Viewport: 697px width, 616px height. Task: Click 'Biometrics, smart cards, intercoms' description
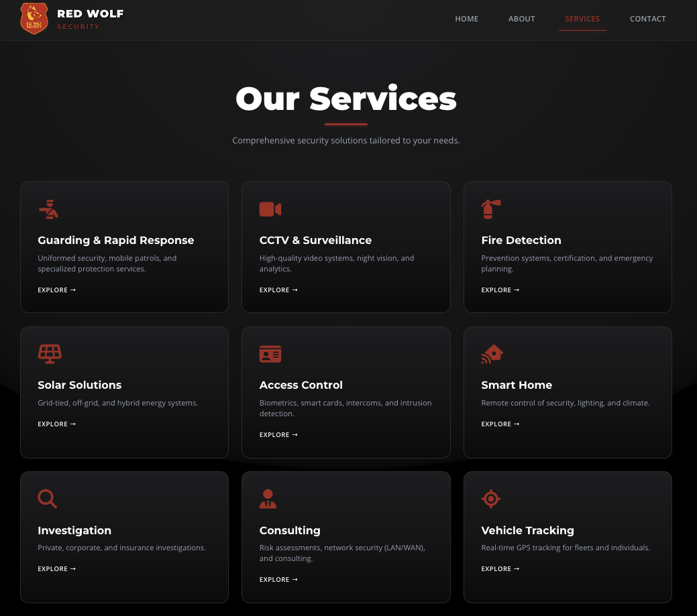(x=346, y=408)
